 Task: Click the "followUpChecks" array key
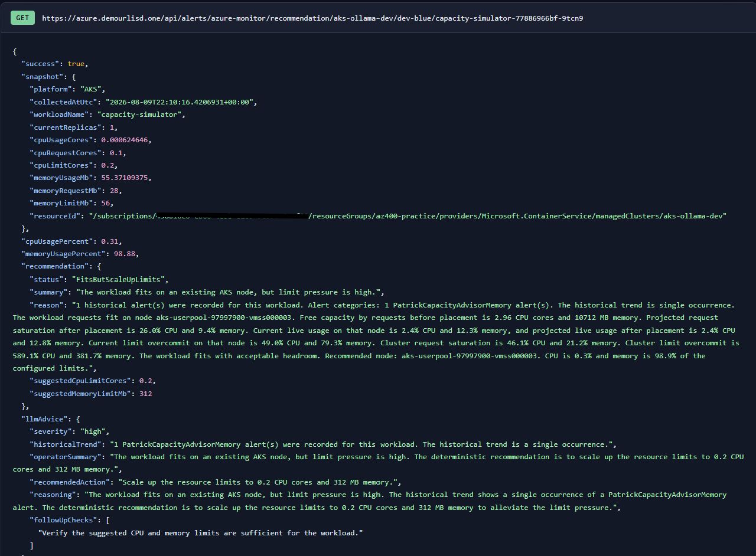pos(63,520)
